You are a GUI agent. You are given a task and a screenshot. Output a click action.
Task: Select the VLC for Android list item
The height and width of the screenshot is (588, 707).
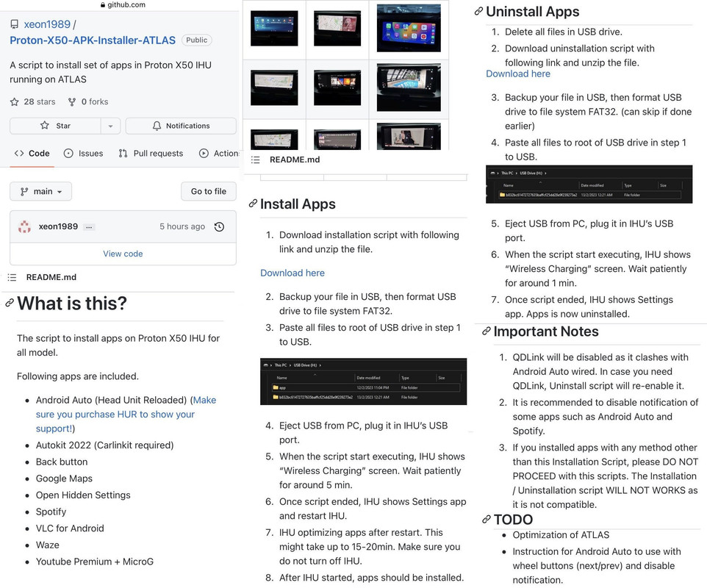point(70,528)
